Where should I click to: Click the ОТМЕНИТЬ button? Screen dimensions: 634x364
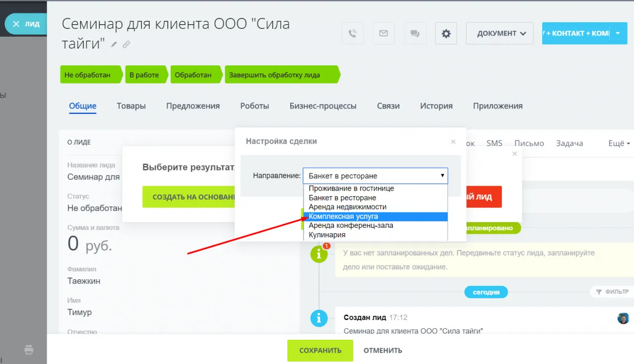tap(382, 350)
